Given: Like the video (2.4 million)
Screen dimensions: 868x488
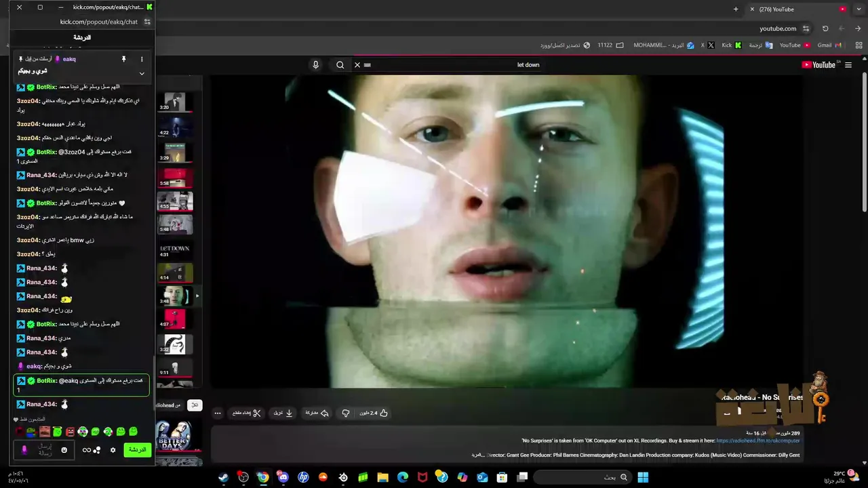Looking at the screenshot, I should pyautogui.click(x=374, y=413).
